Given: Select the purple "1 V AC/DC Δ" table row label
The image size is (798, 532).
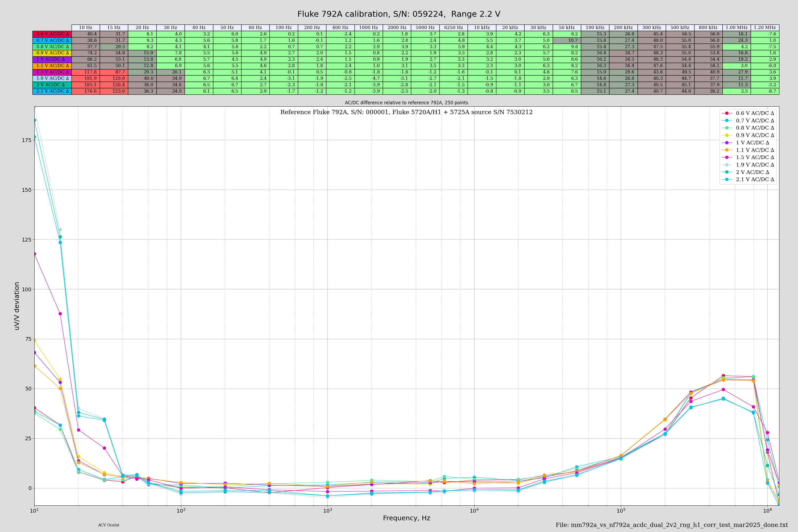Looking at the screenshot, I should tap(52, 59).
